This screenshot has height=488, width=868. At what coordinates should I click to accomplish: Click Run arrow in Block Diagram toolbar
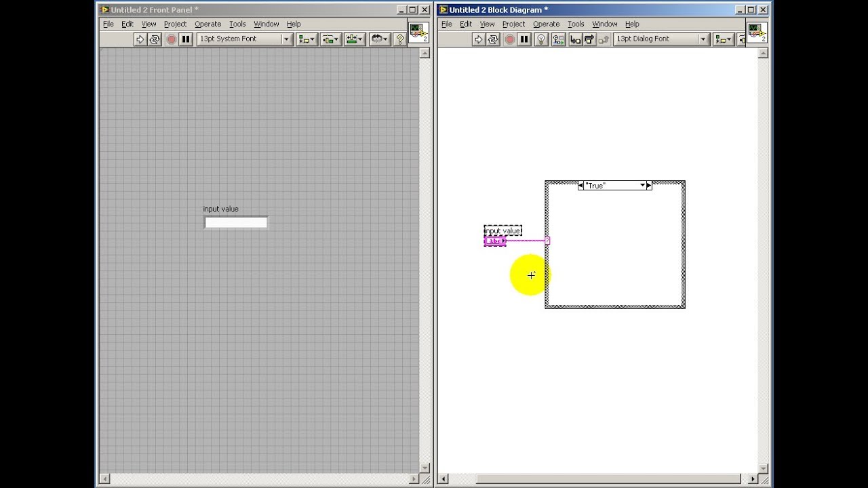tap(478, 39)
